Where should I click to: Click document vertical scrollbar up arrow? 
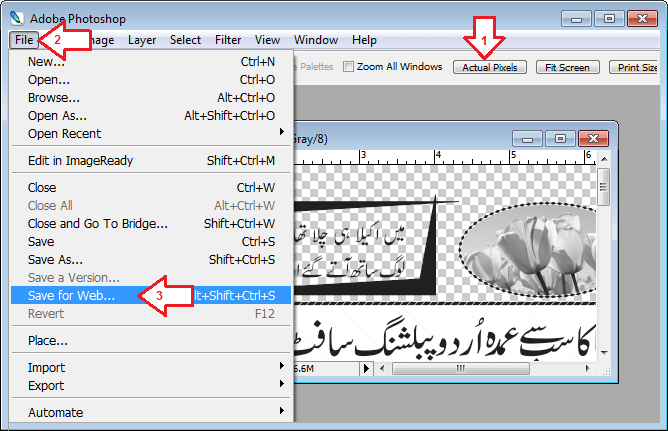point(604,159)
